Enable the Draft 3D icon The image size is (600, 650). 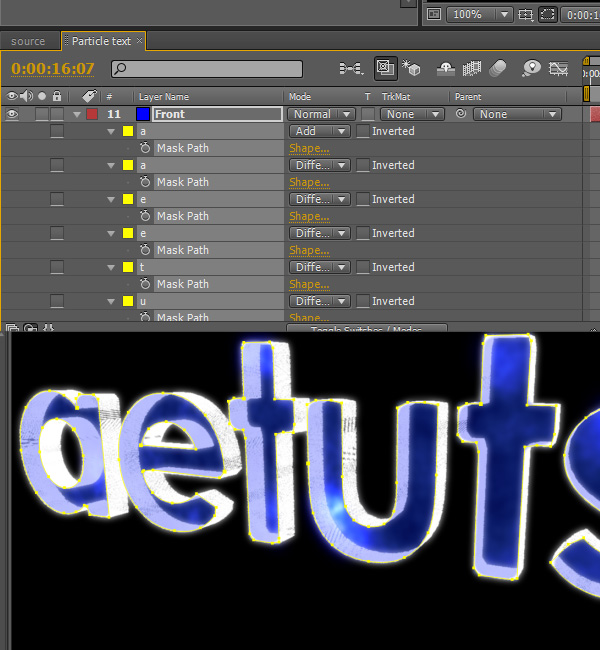tap(411, 68)
